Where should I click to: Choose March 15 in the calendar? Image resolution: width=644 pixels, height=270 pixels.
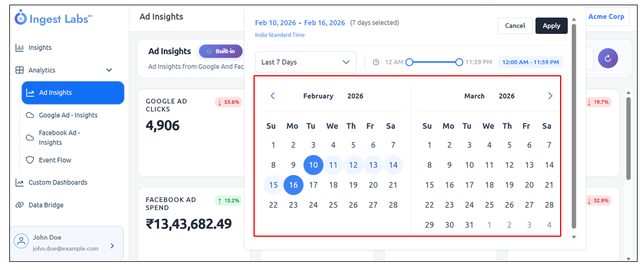tap(430, 185)
